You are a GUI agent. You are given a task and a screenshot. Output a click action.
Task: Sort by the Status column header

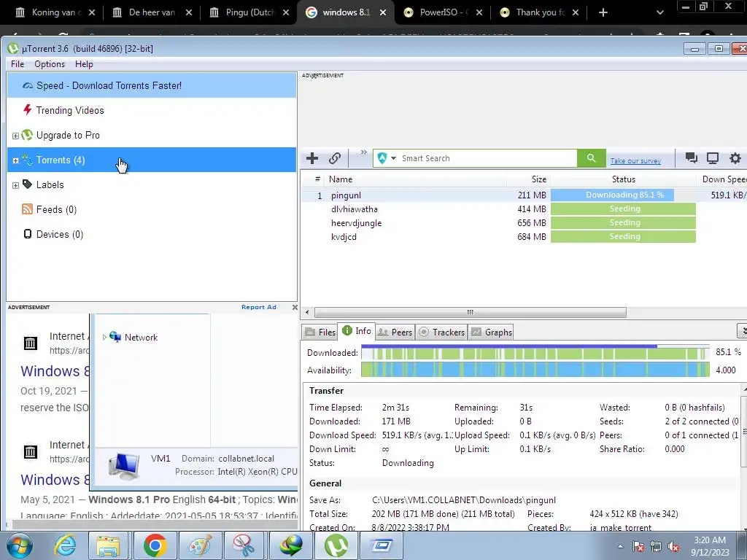pos(623,179)
